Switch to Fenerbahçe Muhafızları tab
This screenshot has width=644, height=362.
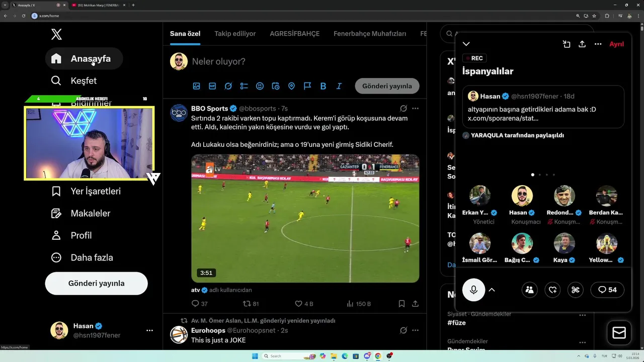coord(370,34)
